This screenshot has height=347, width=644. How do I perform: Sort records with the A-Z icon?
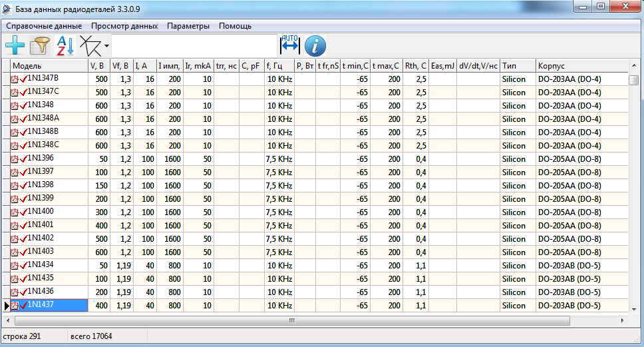coord(65,46)
